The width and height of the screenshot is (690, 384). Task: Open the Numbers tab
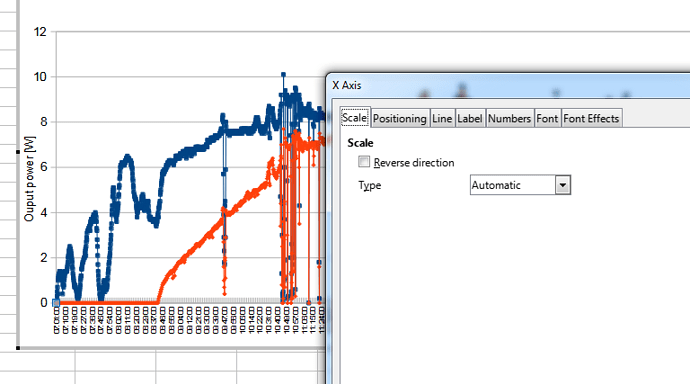[509, 119]
